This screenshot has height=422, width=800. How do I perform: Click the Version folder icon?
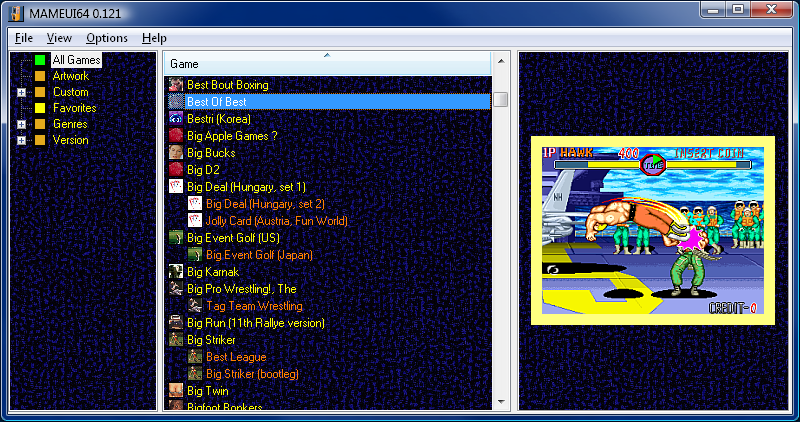click(40, 140)
